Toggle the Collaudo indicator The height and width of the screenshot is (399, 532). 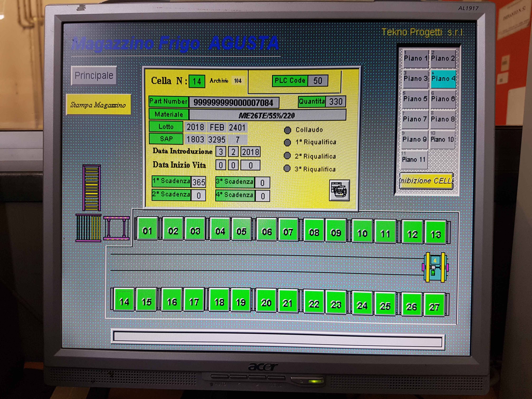[x=287, y=130]
